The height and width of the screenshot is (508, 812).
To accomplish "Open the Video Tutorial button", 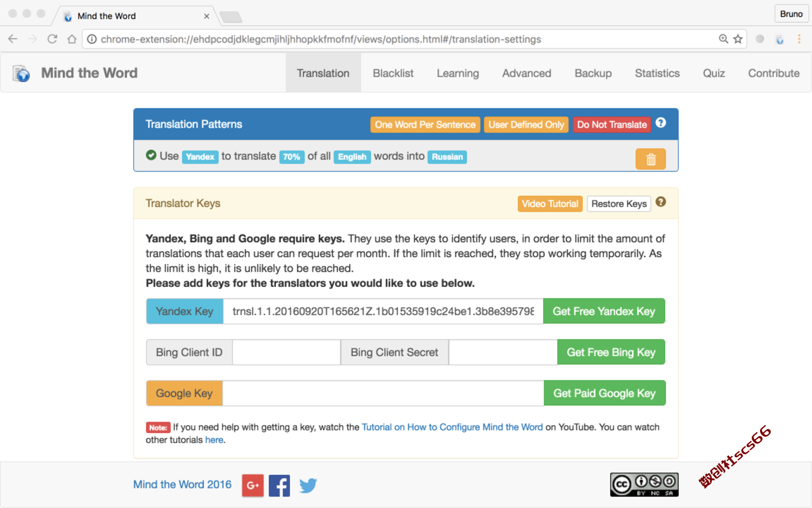I will (550, 204).
